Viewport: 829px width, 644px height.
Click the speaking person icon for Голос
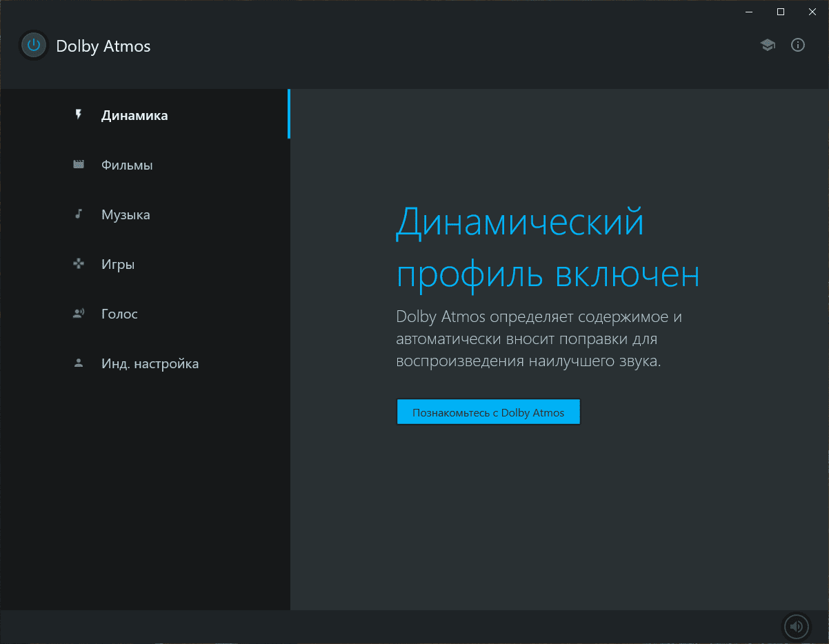79,314
